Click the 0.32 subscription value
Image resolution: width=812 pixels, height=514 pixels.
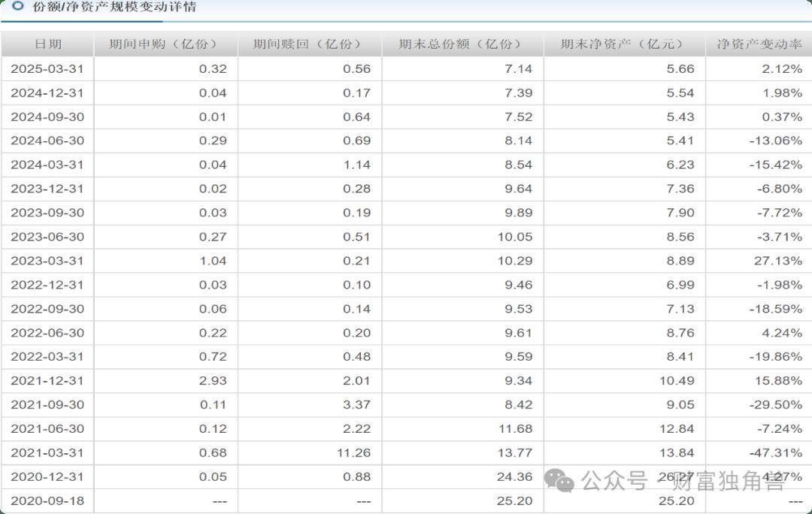(x=213, y=69)
